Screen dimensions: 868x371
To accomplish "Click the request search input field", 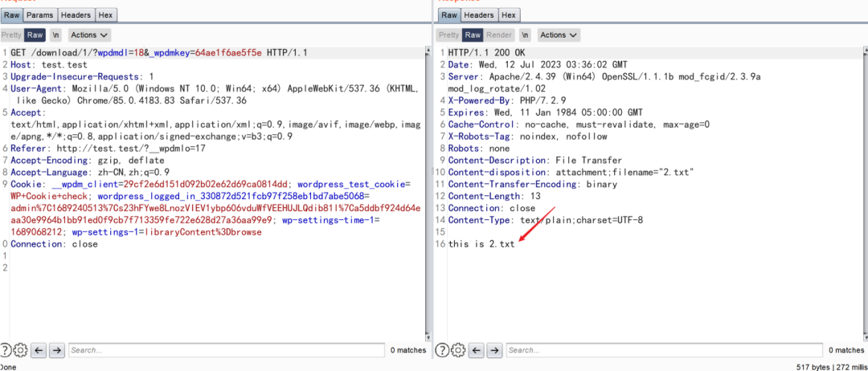I will point(227,350).
